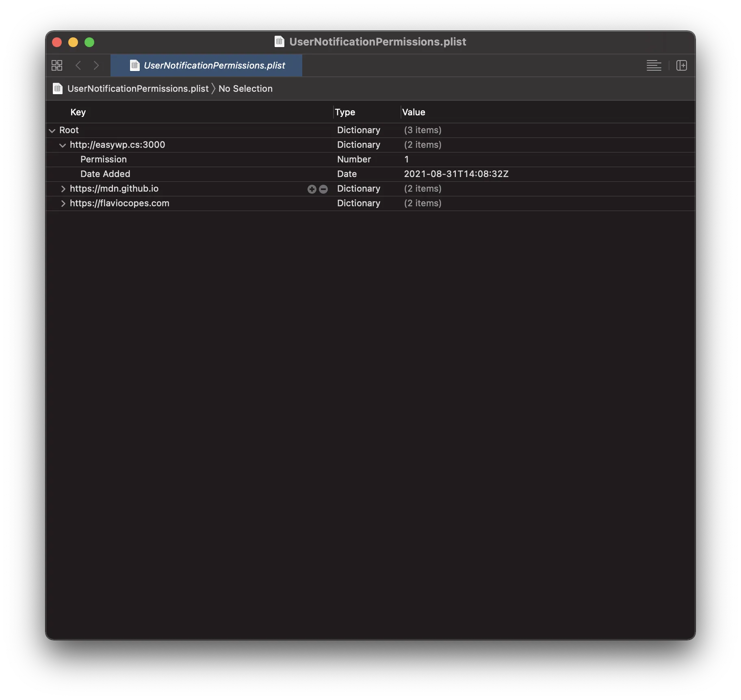Add a new editor pane
This screenshot has height=700, width=741.
pyautogui.click(x=681, y=65)
